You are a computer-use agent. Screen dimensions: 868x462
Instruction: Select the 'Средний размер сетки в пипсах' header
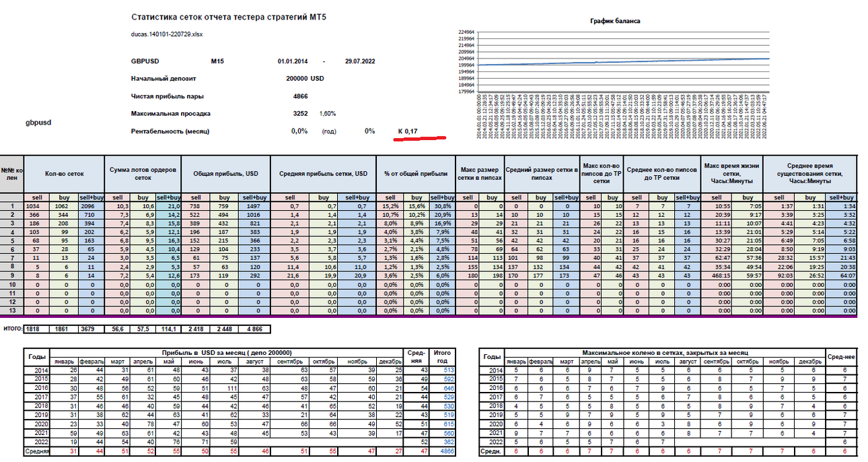pyautogui.click(x=541, y=173)
